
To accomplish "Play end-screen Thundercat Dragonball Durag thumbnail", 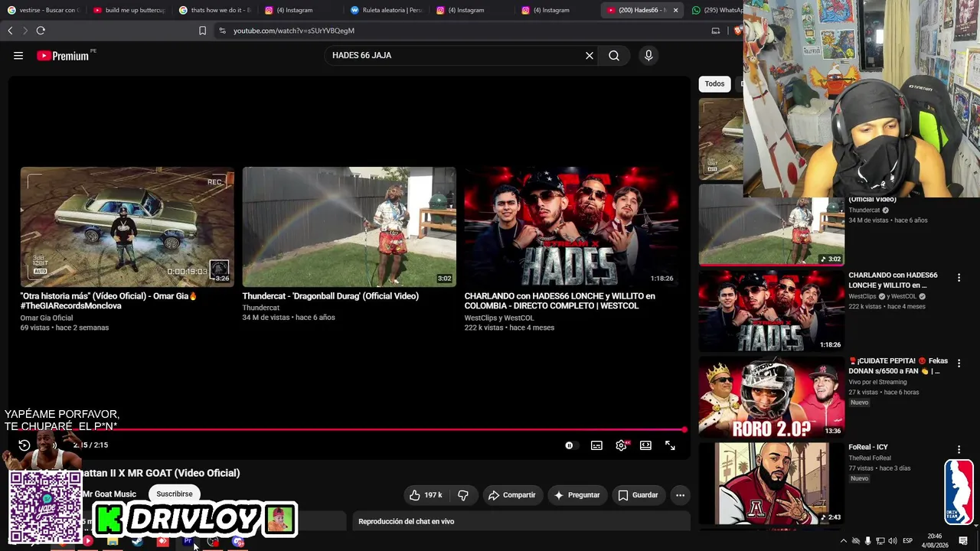I will 349,227.
